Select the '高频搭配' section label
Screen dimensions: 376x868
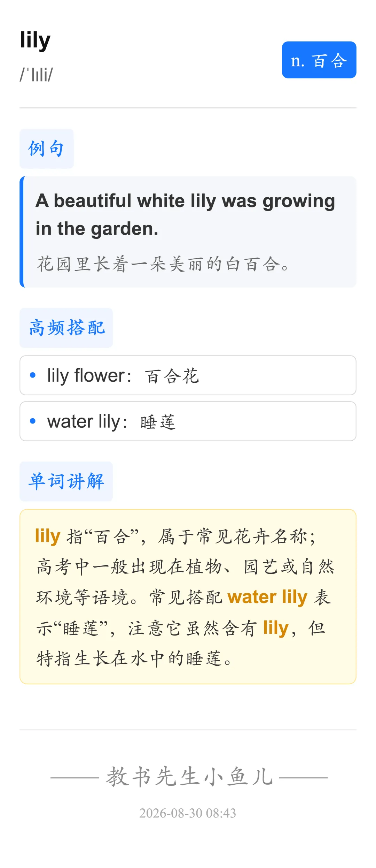[x=66, y=328]
